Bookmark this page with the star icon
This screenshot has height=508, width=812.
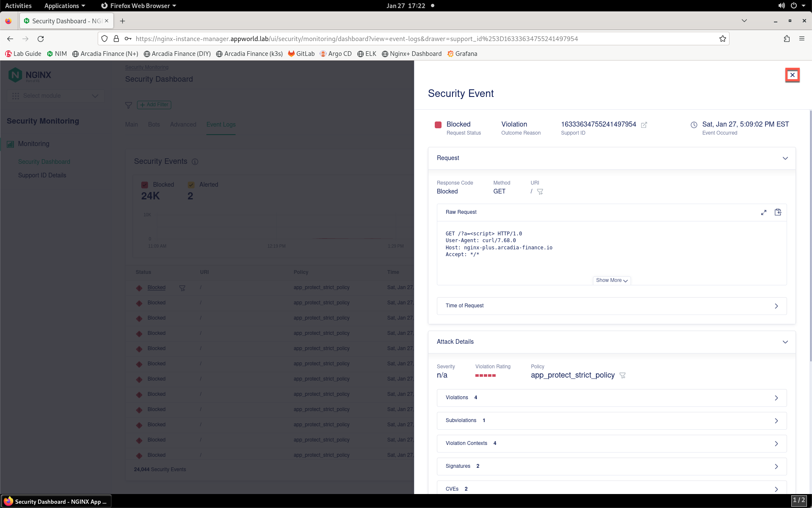(x=723, y=39)
